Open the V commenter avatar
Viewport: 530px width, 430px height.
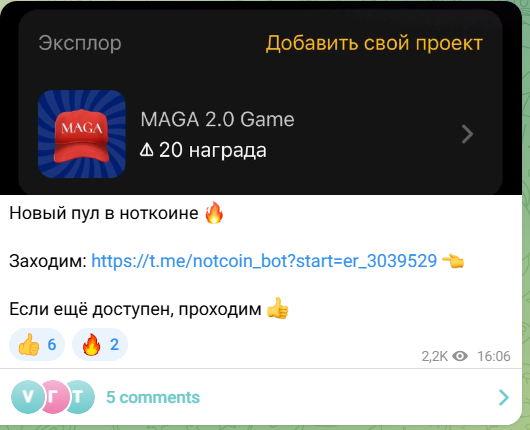tap(28, 397)
